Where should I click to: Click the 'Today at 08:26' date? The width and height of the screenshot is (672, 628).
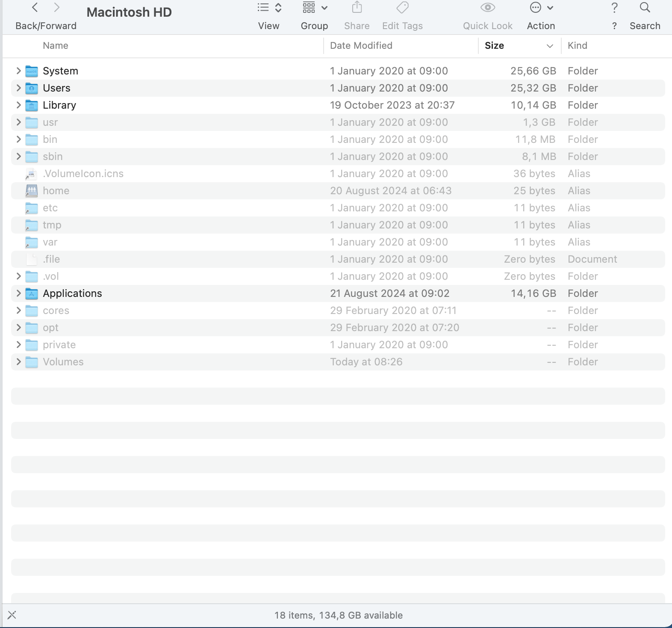point(366,362)
